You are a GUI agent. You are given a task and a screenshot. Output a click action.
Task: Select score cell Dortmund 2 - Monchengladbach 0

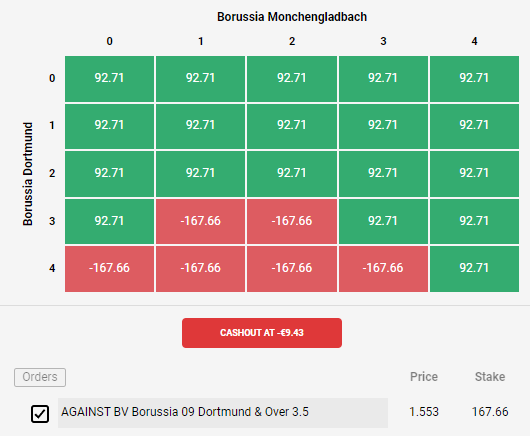110,174
